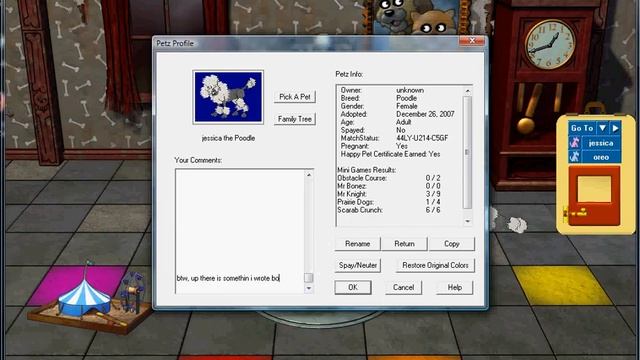Click the Petz Info scroll up arrow
This screenshot has width=640, height=360.
(x=468, y=91)
